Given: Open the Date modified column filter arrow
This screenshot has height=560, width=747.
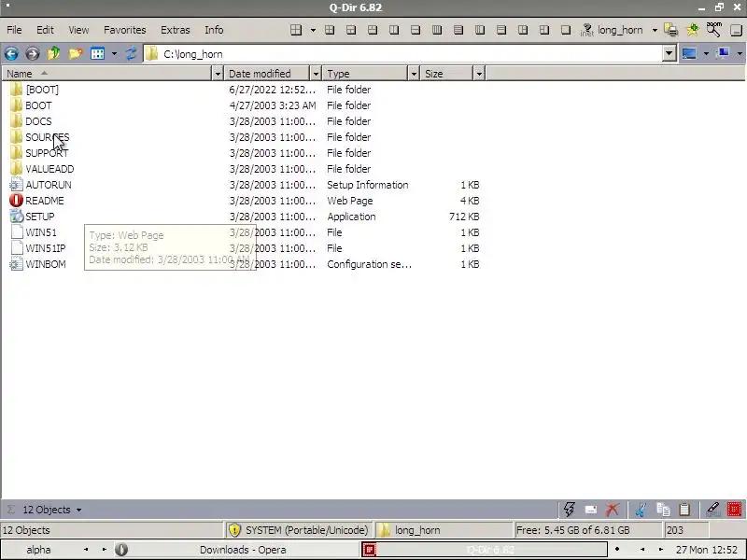Looking at the screenshot, I should click(x=316, y=74).
